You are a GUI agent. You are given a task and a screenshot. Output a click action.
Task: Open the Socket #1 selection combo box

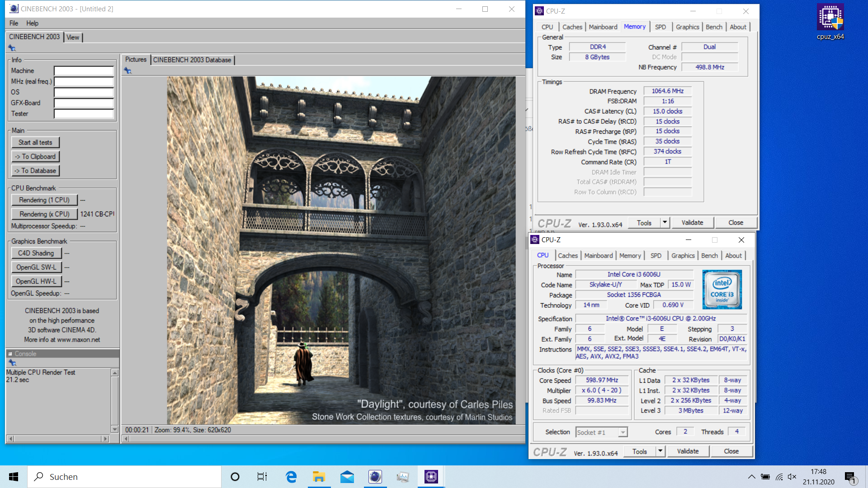601,432
